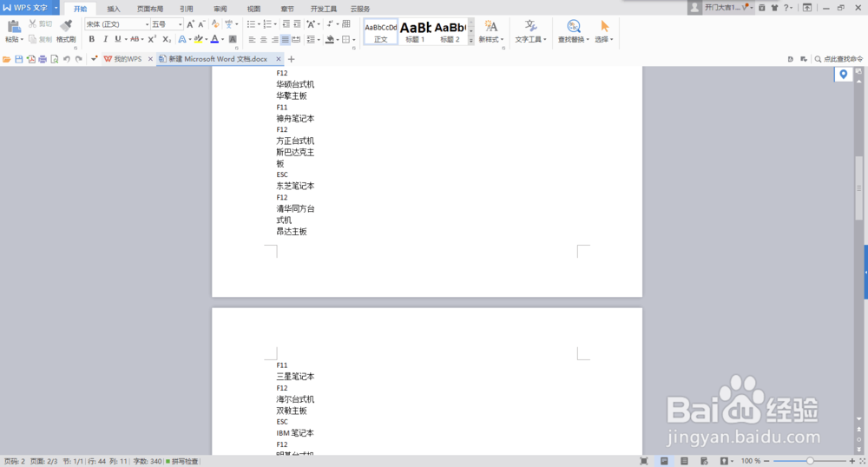This screenshot has width=868, height=467.
Task: Click the decrease indent icon
Action: [x=286, y=23]
